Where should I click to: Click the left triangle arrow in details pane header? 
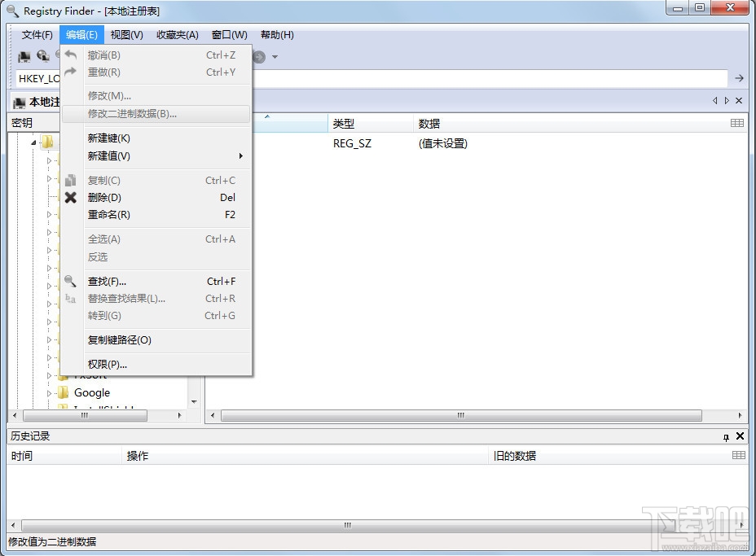tap(714, 100)
